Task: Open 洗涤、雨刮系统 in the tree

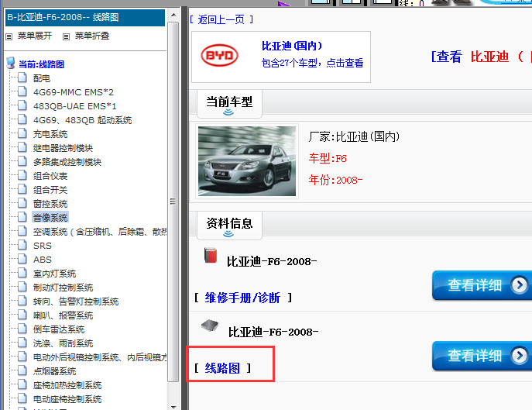Action: (x=63, y=343)
